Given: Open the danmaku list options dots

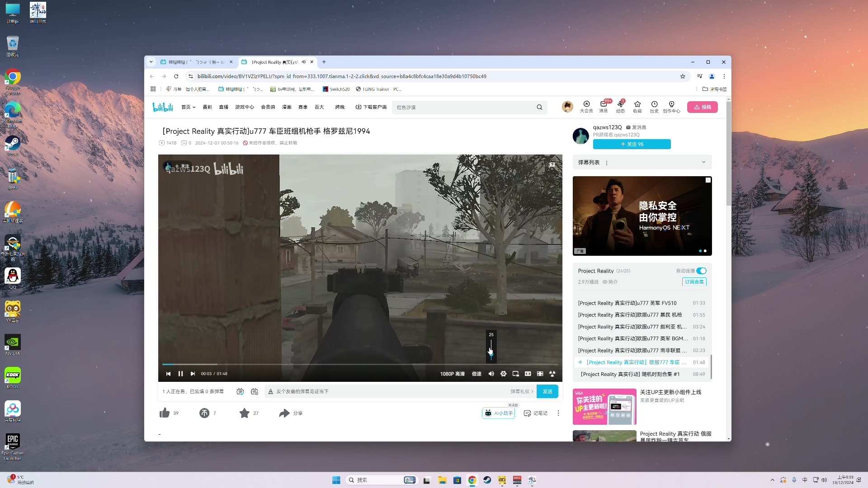Looking at the screenshot, I should (x=607, y=163).
